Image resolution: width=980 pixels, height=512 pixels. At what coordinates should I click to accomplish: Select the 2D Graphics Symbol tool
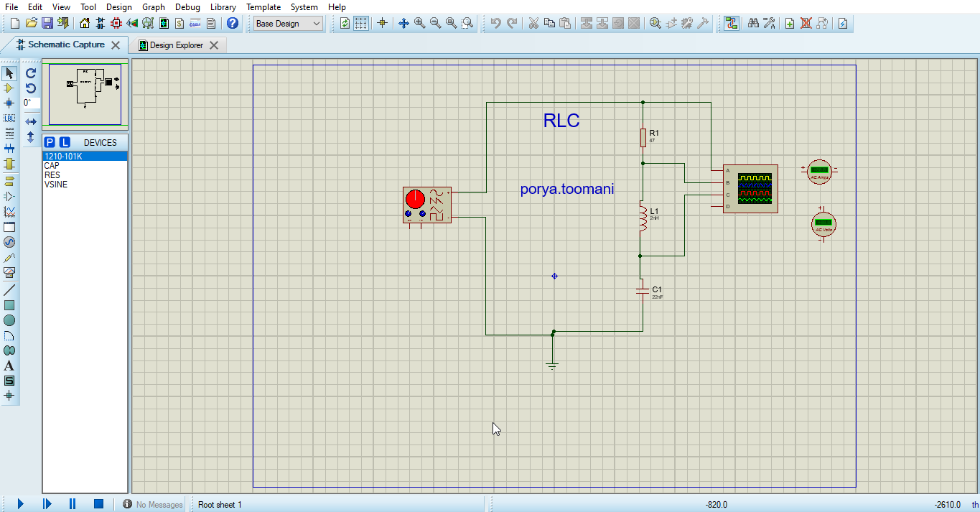click(x=9, y=381)
